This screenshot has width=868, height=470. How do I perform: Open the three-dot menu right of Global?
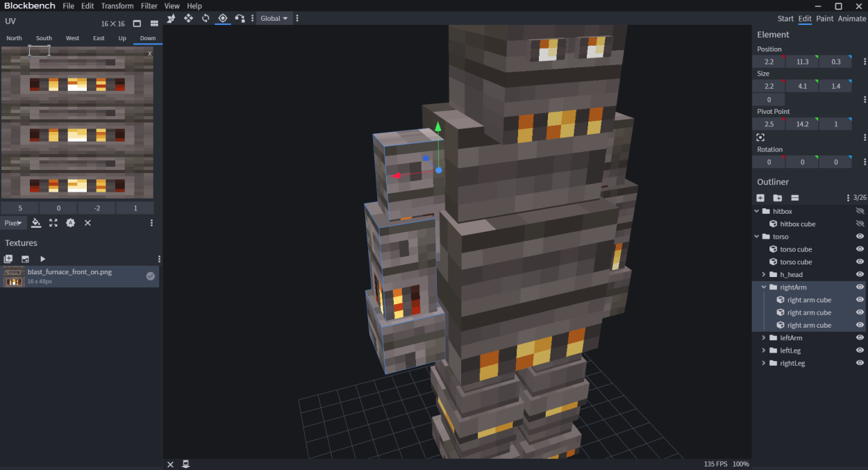tap(297, 18)
